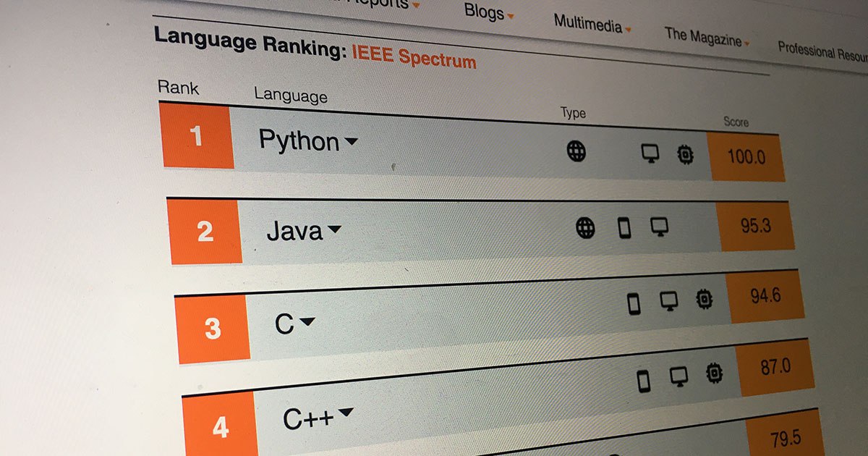Open the Blogs menu
Image resolution: width=868 pixels, height=456 pixels.
tap(488, 12)
